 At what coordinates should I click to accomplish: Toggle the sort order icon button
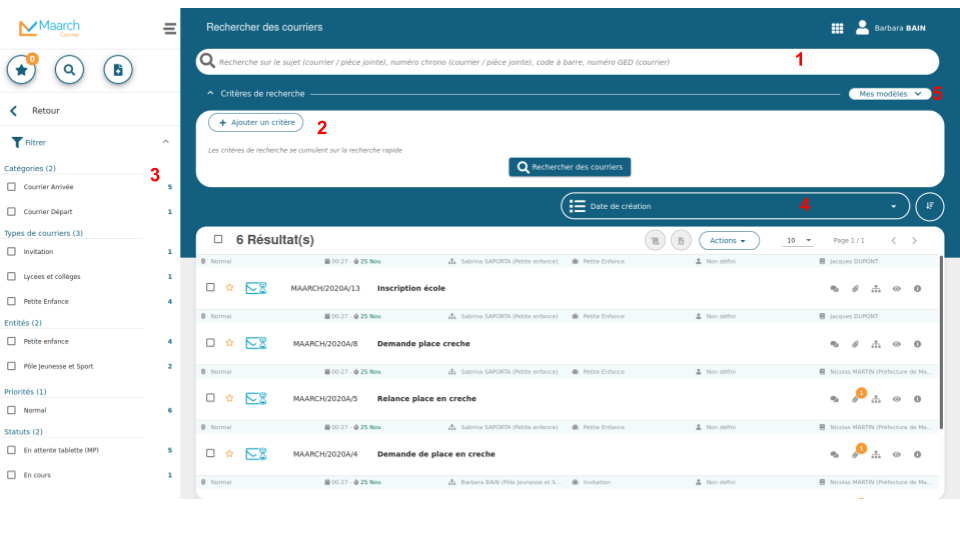[x=929, y=206]
